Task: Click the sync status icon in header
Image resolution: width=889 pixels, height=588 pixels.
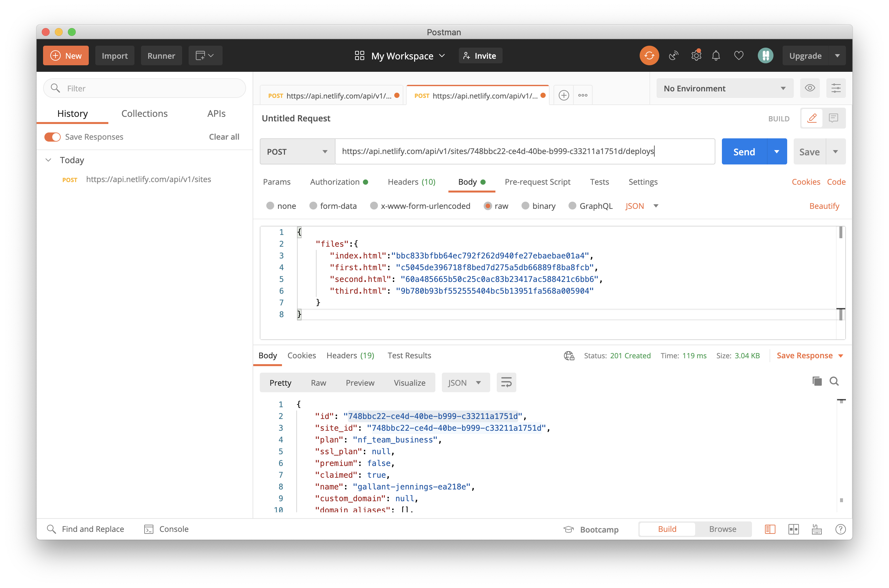Action: coord(649,55)
